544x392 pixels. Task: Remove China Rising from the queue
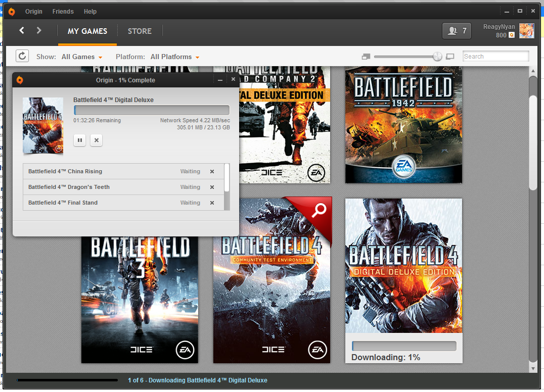click(x=212, y=172)
